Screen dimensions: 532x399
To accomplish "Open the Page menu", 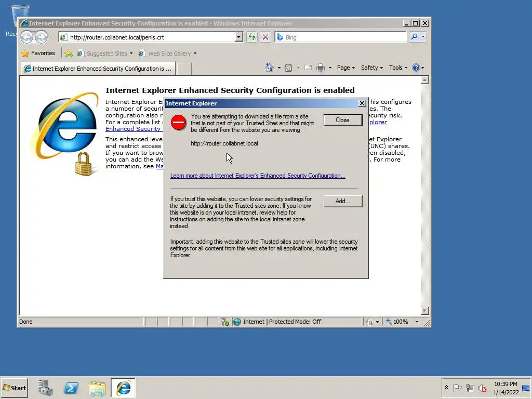I will [x=345, y=68].
